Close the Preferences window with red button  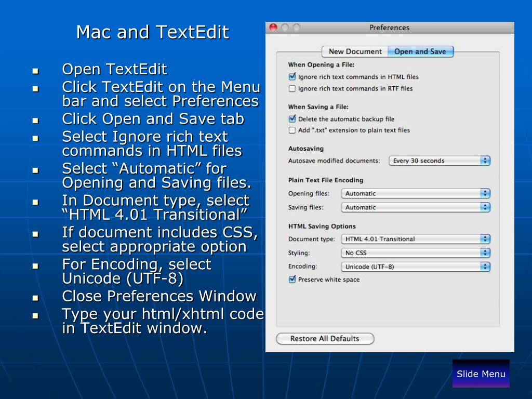pyautogui.click(x=273, y=27)
